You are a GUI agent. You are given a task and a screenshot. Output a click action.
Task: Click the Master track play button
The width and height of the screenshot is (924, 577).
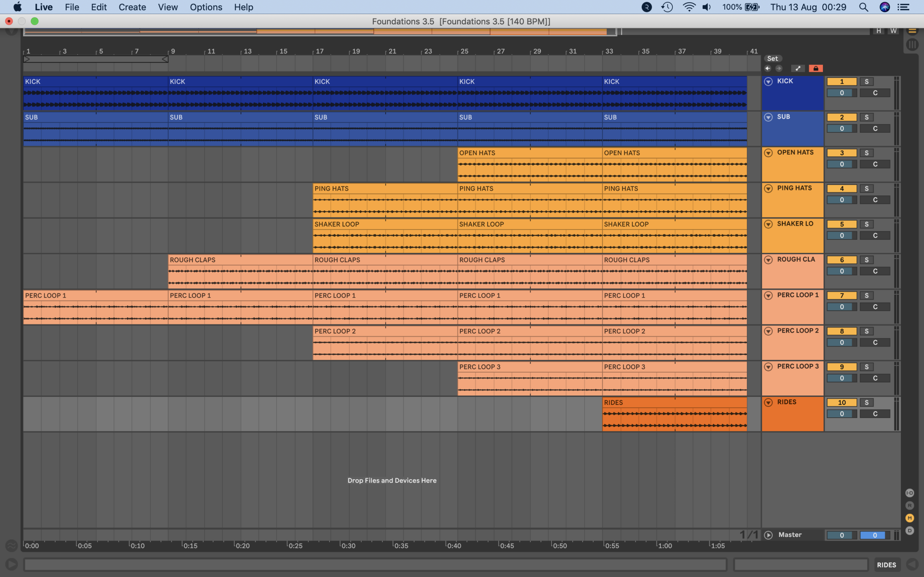(x=768, y=535)
